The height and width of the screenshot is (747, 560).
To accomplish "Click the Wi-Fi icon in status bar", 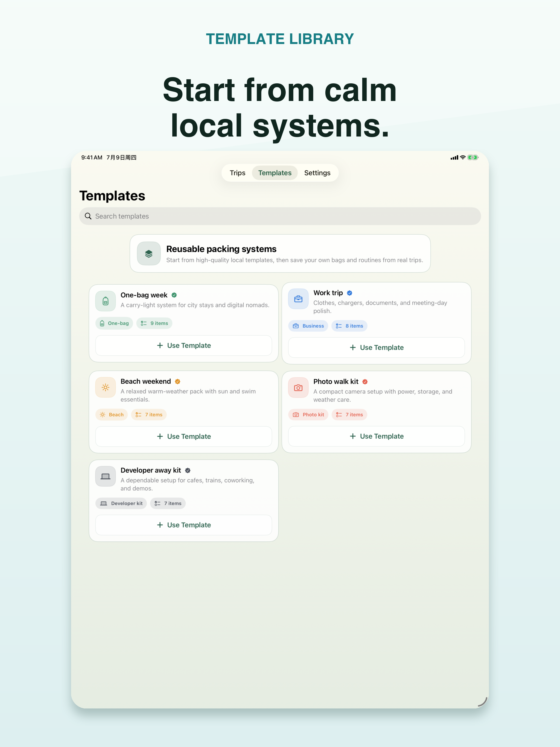I will [x=463, y=157].
